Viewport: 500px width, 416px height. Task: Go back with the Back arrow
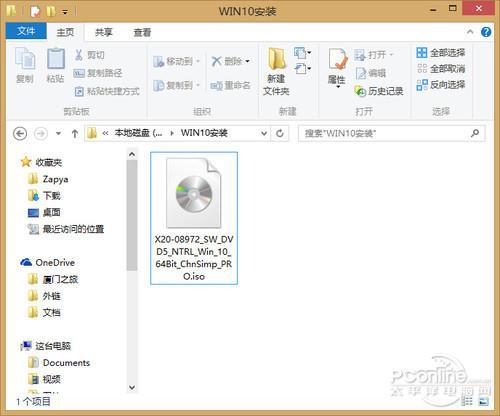20,134
